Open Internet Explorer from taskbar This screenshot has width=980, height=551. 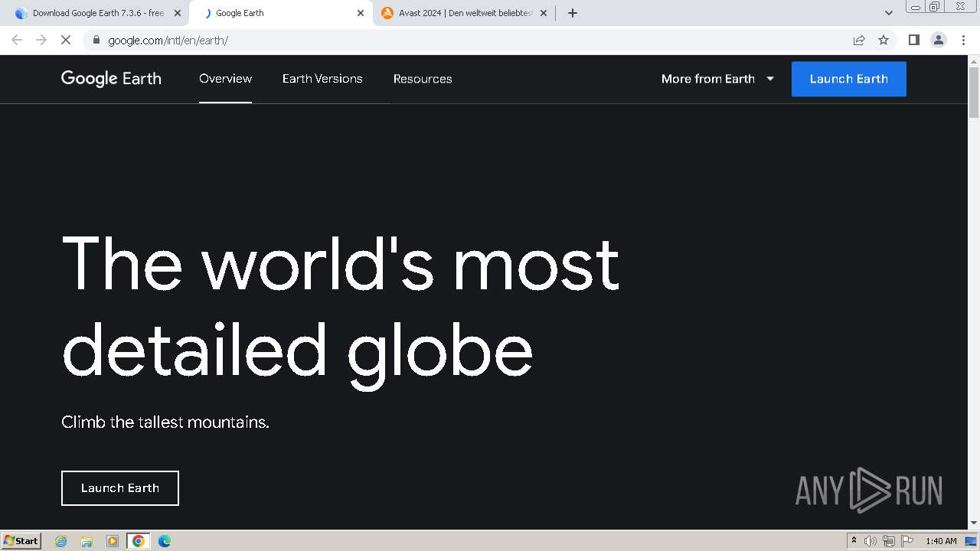click(x=60, y=541)
